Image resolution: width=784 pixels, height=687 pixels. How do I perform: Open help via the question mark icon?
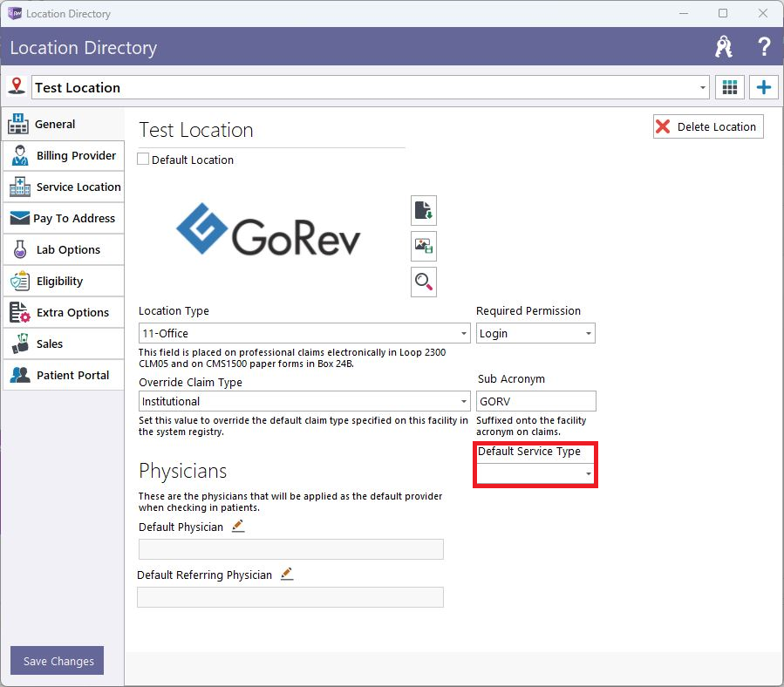[x=763, y=47]
